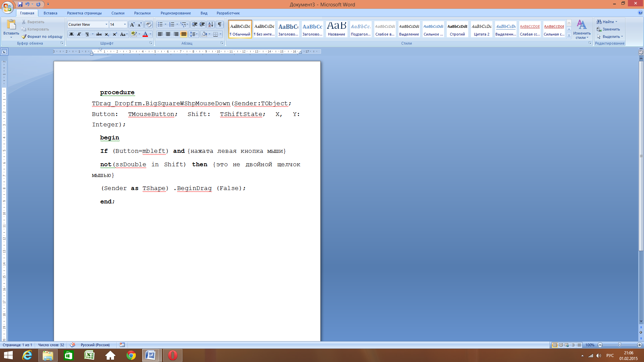Click the increase indent icon

[x=202, y=24]
